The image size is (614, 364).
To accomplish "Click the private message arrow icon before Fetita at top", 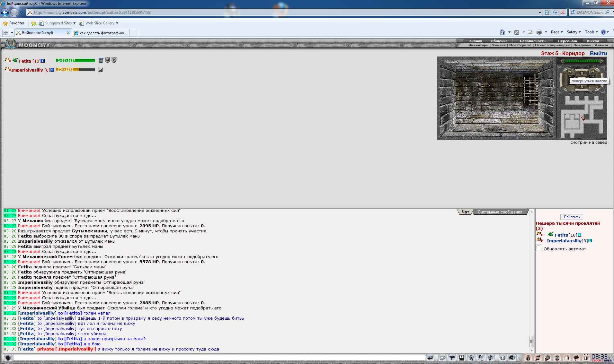I will (x=8, y=60).
